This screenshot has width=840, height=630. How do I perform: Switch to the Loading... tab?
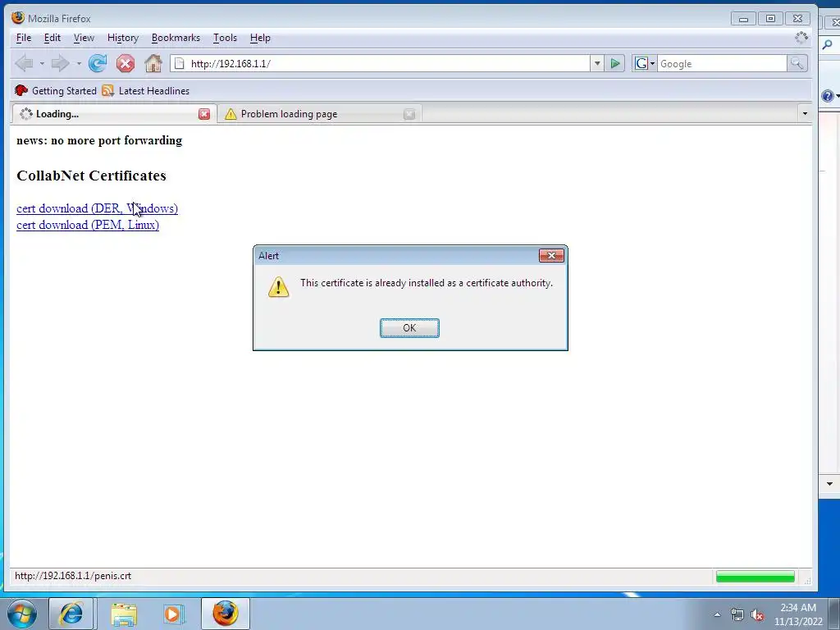pyautogui.click(x=113, y=114)
